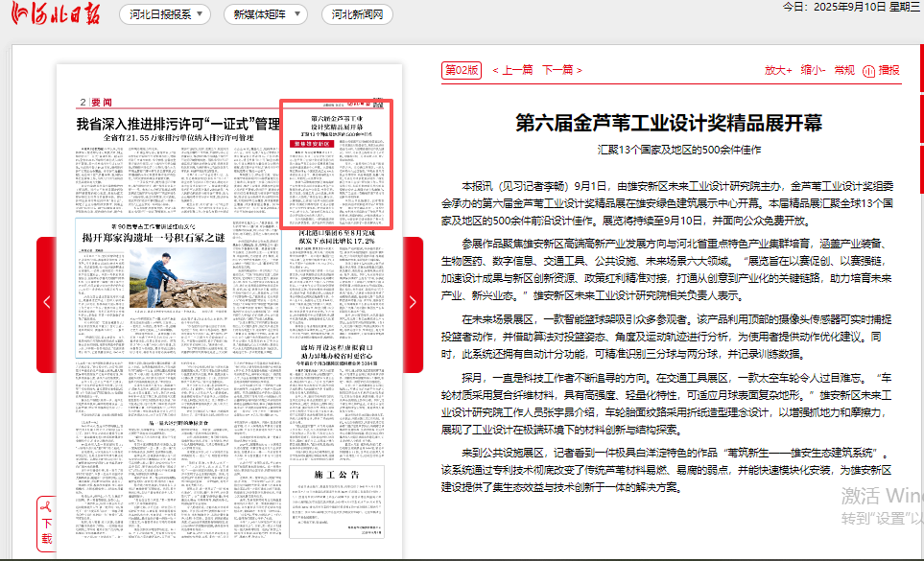Open the 揭开郑家沟遗址一号积石冢之谜 article

(x=154, y=237)
